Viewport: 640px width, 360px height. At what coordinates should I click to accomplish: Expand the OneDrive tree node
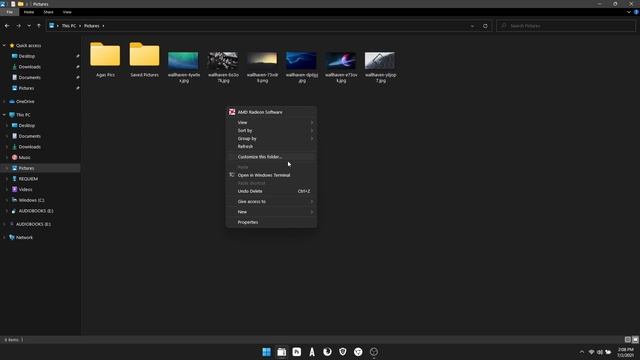pos(4,101)
